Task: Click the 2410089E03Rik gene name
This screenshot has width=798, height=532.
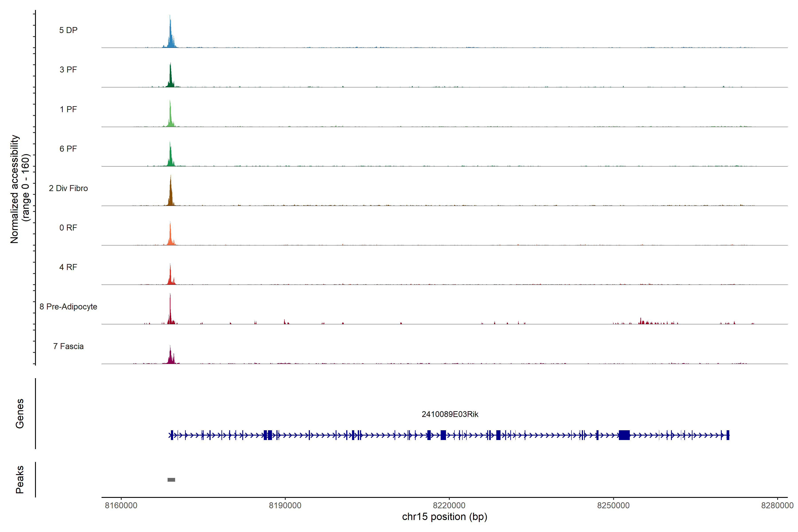Action: pyautogui.click(x=450, y=414)
